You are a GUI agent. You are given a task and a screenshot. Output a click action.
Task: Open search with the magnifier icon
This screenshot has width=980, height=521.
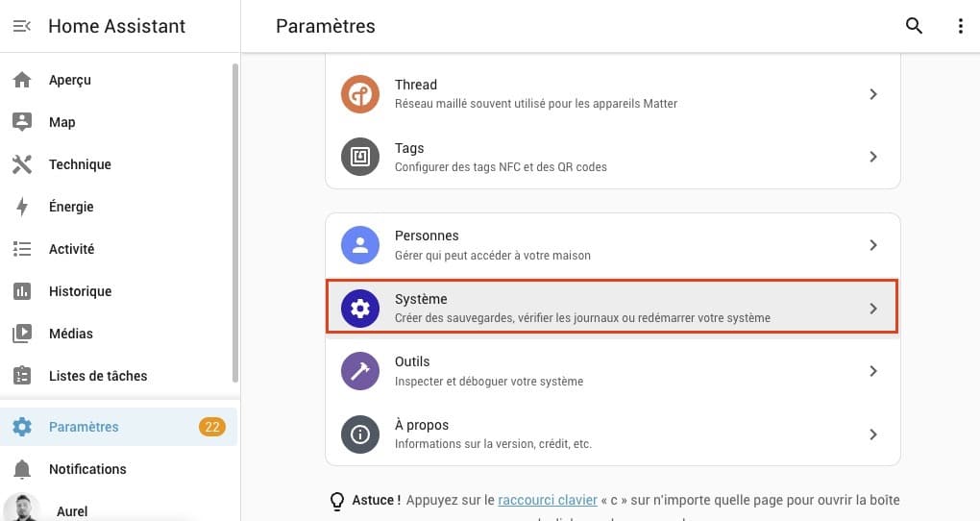[914, 26]
